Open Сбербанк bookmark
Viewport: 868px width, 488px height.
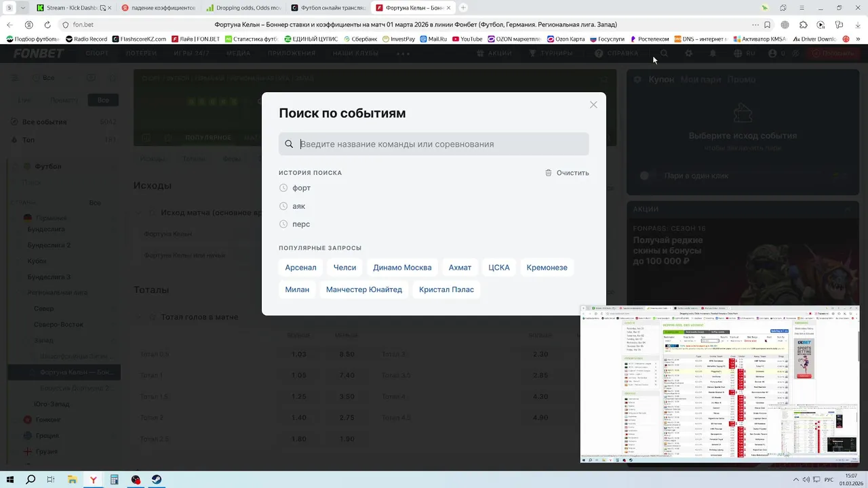pyautogui.click(x=359, y=39)
